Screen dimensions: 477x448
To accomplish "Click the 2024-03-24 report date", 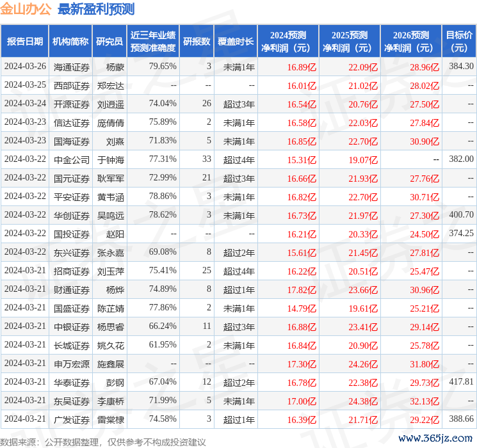I will [x=25, y=103].
